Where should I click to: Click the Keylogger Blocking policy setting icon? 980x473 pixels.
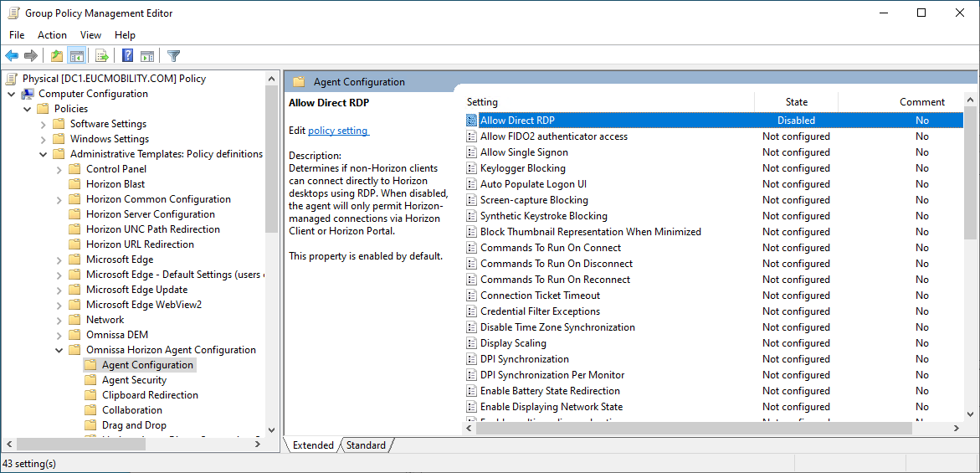[472, 168]
